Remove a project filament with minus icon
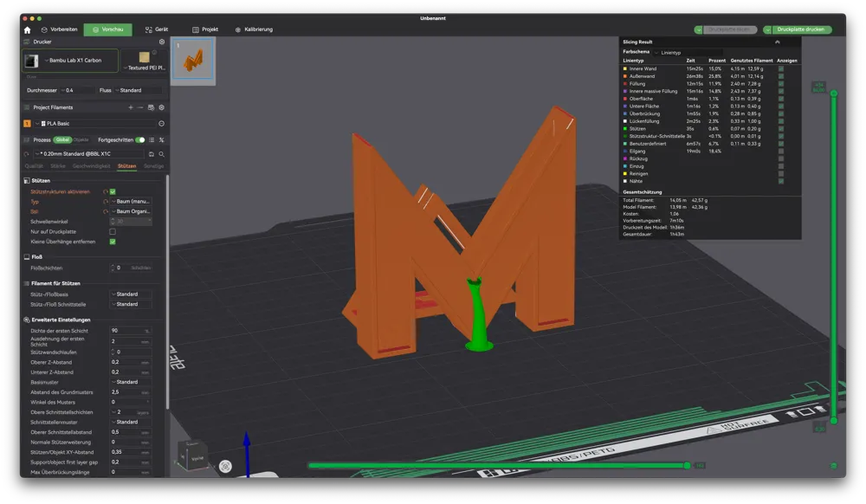 140,107
